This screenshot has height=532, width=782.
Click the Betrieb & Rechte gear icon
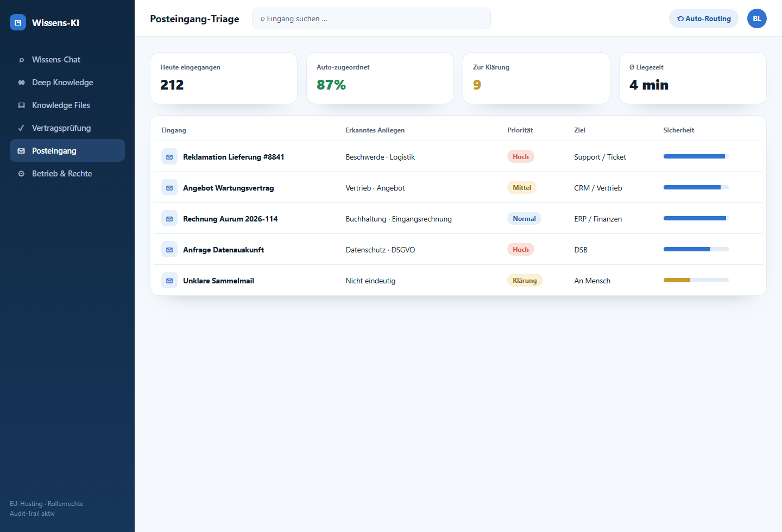click(21, 174)
